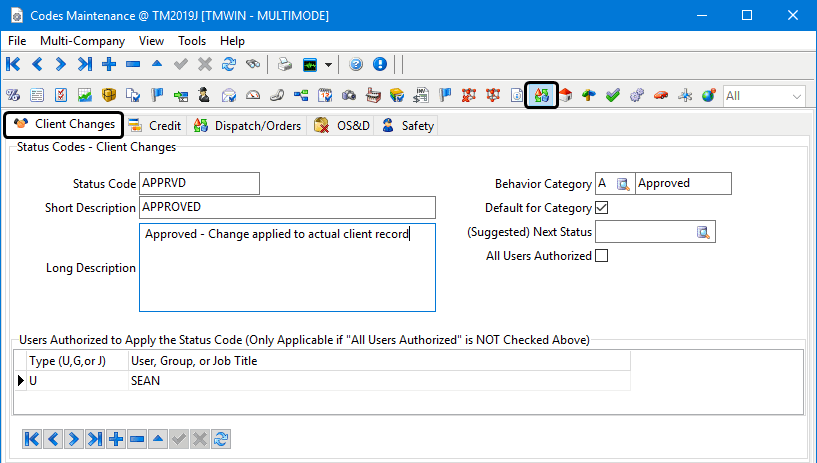Open the Suggested Next Status lookup
Viewport: 817px width, 463px height.
pyautogui.click(x=703, y=232)
